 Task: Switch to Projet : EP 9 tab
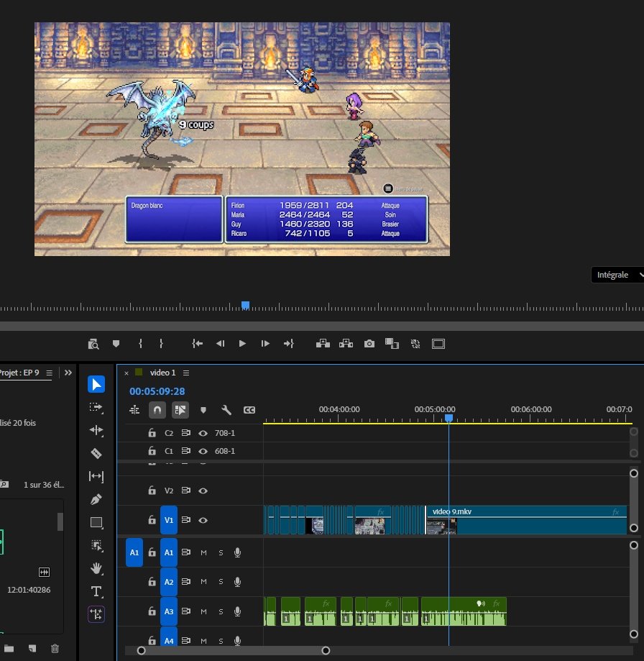pyautogui.click(x=19, y=373)
